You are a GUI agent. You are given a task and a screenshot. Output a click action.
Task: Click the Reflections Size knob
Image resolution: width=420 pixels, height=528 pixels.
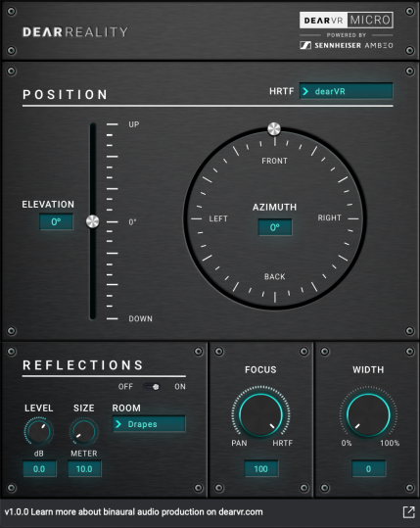84,432
